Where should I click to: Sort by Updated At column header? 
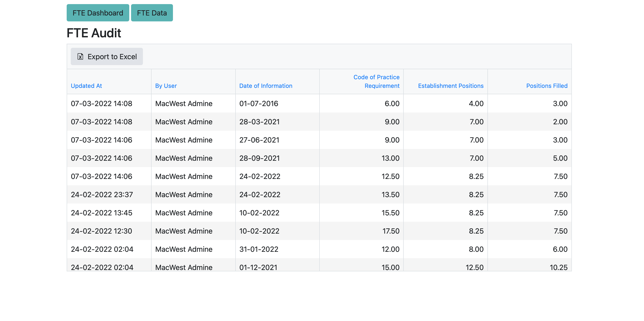[86, 86]
